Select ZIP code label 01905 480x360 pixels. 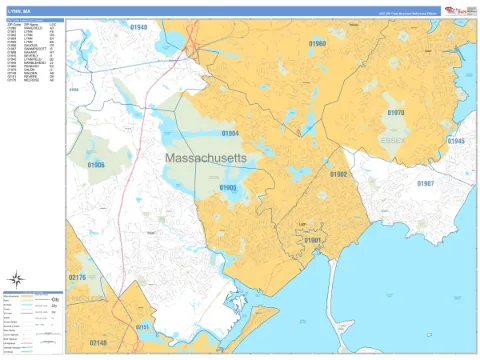[x=228, y=188]
